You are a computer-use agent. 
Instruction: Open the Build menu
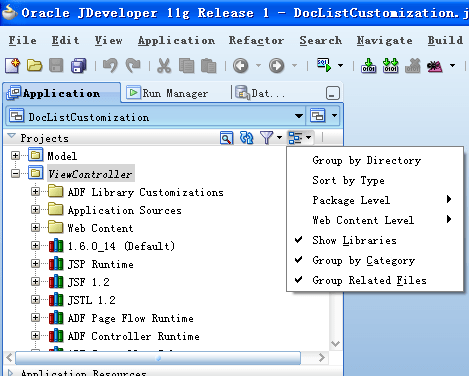(445, 40)
